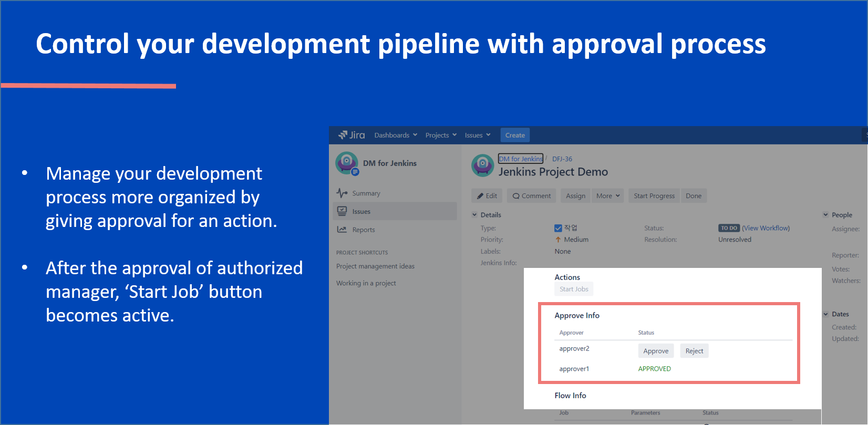The width and height of the screenshot is (868, 425).
Task: Click the Reports chart icon in sidebar
Action: [342, 230]
